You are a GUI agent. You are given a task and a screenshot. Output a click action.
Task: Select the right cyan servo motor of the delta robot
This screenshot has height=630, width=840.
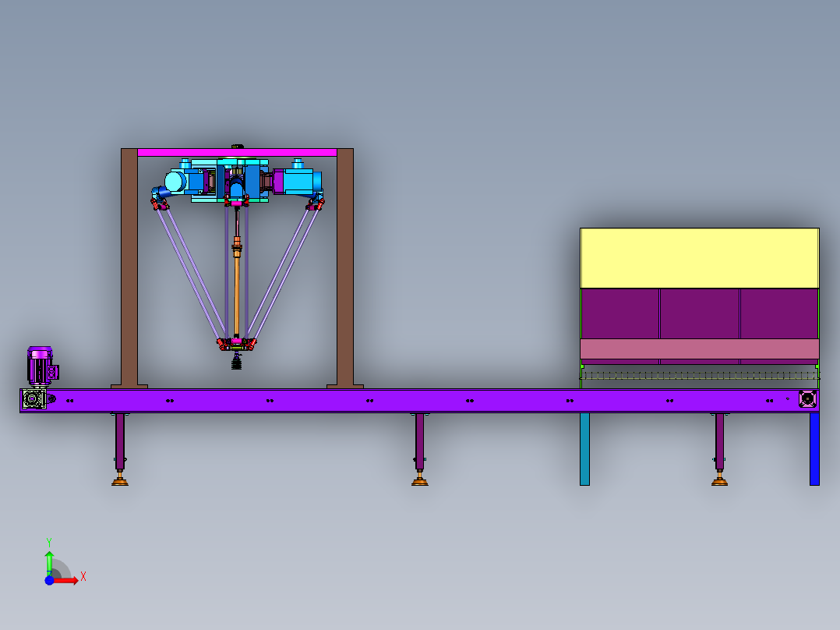coord(298,181)
